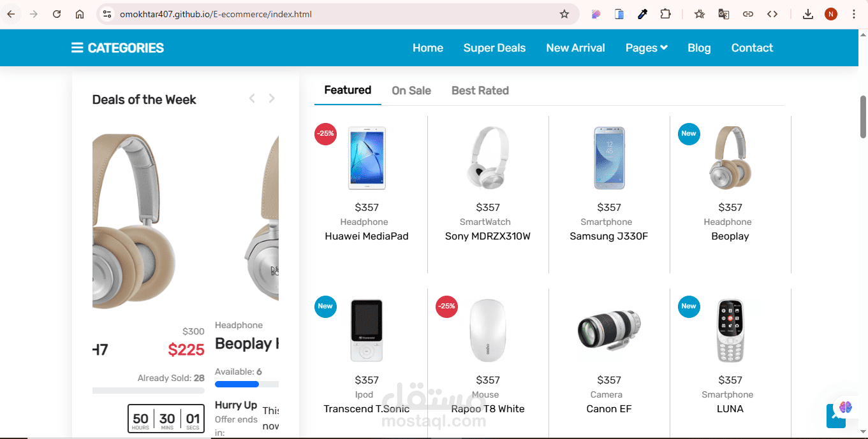Bookmark this page with the star icon
Image resolution: width=868 pixels, height=439 pixels.
[564, 14]
